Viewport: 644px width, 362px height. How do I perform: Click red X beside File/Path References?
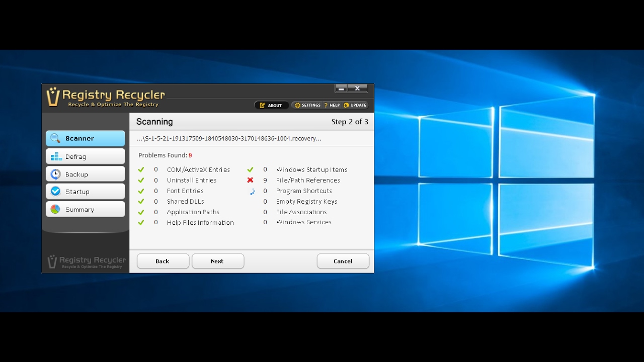[x=250, y=180]
